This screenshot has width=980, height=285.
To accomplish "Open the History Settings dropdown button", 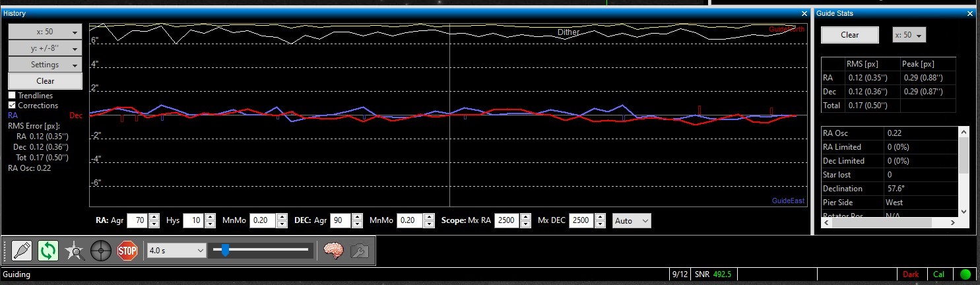I will click(45, 65).
